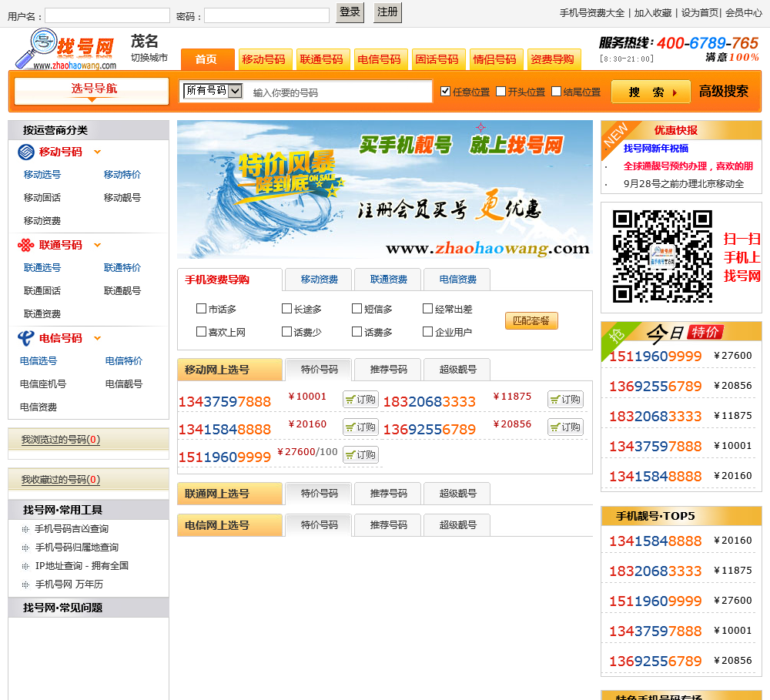Click the China Telecom logo icon
770x700 pixels.
click(x=25, y=338)
